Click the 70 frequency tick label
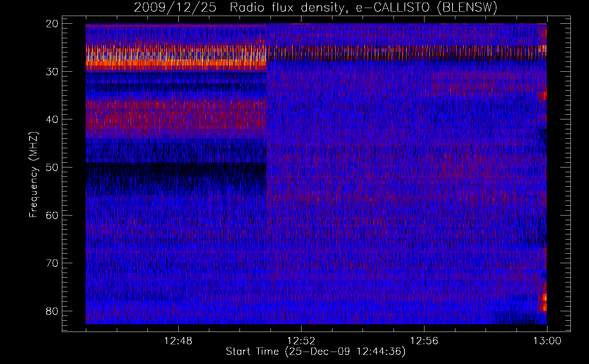589x364 pixels. 52,263
